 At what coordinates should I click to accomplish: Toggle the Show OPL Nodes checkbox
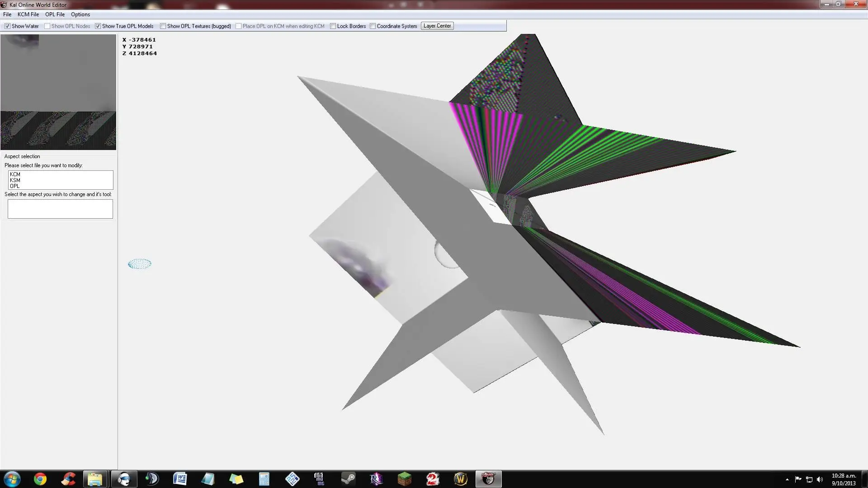click(47, 26)
